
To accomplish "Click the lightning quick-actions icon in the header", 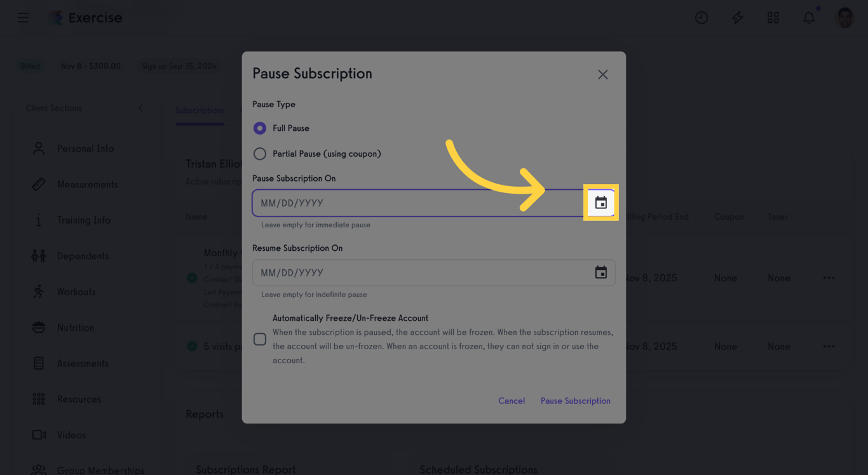I will [737, 17].
